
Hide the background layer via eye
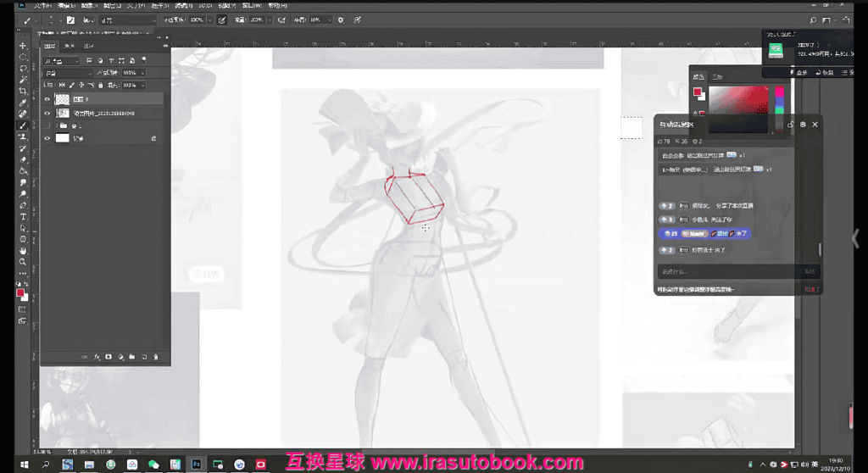click(x=47, y=138)
